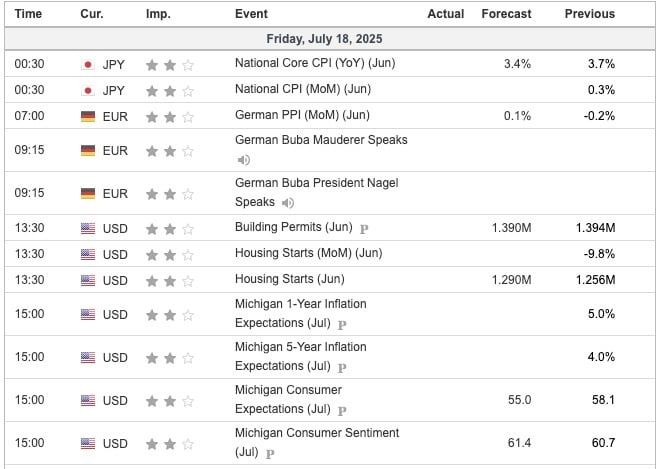Click the Previous column header
Image resolution: width=658 pixels, height=469 pixels.
pos(590,14)
